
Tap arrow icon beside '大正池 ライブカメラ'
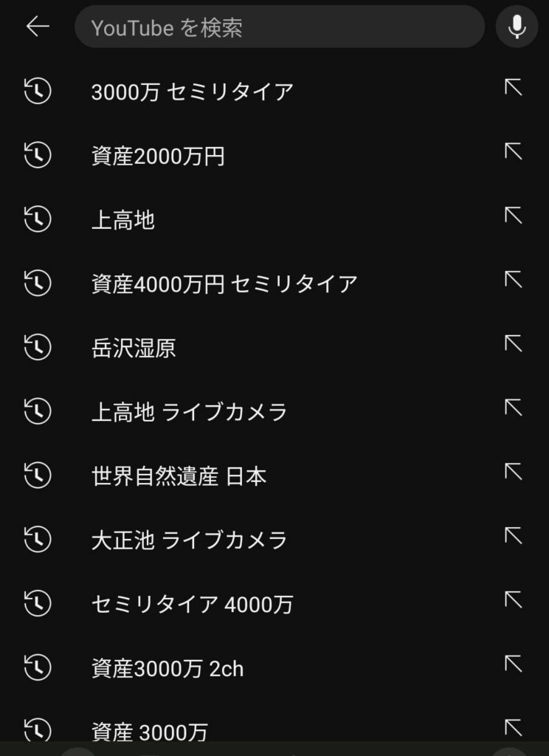click(513, 536)
